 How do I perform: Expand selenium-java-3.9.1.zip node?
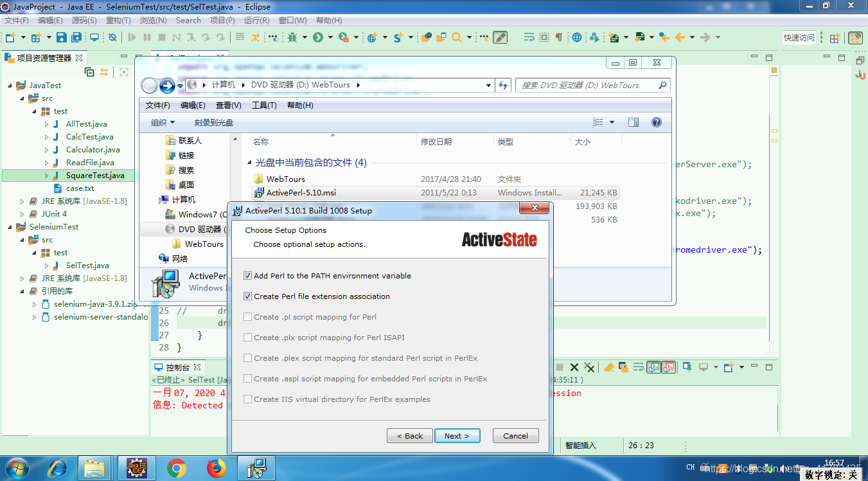click(x=35, y=304)
